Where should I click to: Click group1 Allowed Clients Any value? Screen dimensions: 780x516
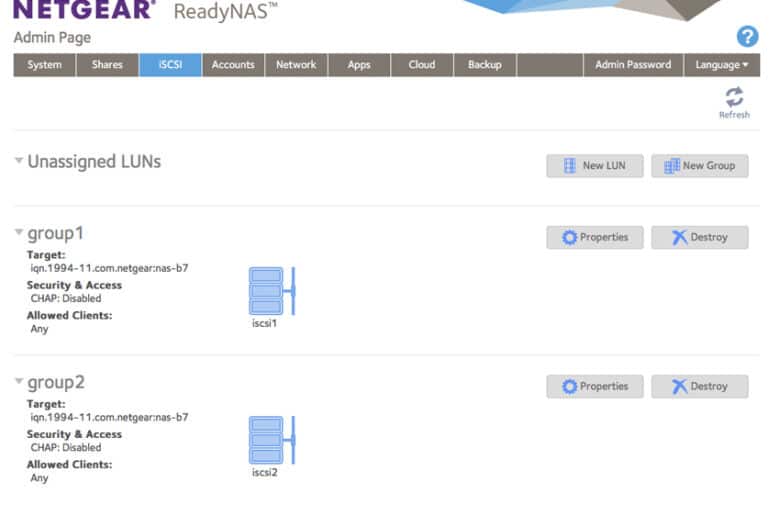pos(39,329)
